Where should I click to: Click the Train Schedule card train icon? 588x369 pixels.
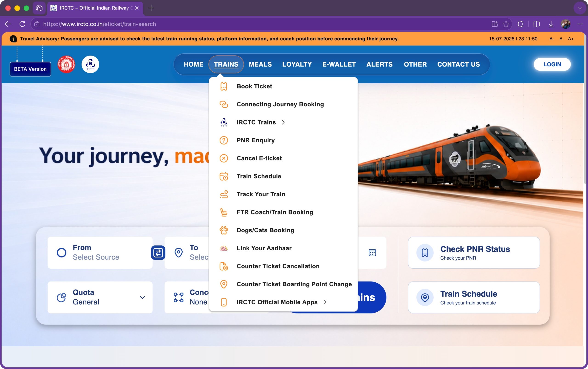click(425, 298)
